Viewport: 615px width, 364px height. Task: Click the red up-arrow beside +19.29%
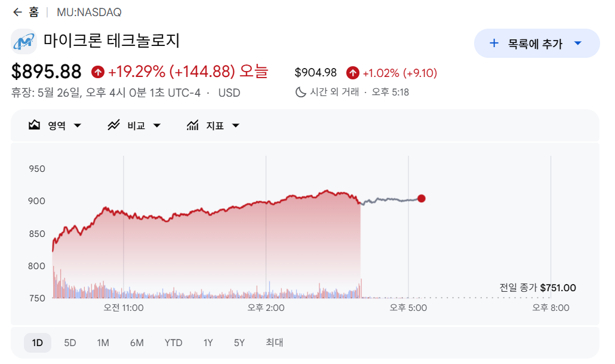pos(98,72)
